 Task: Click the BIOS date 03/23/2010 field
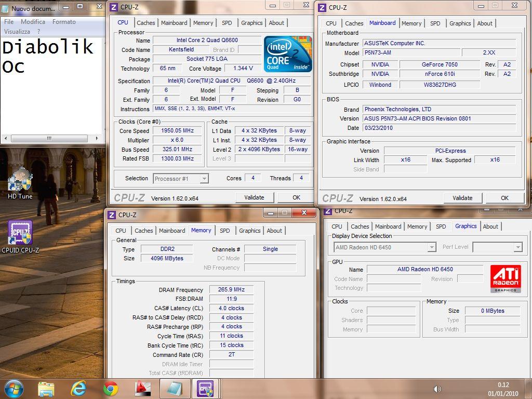click(440, 128)
